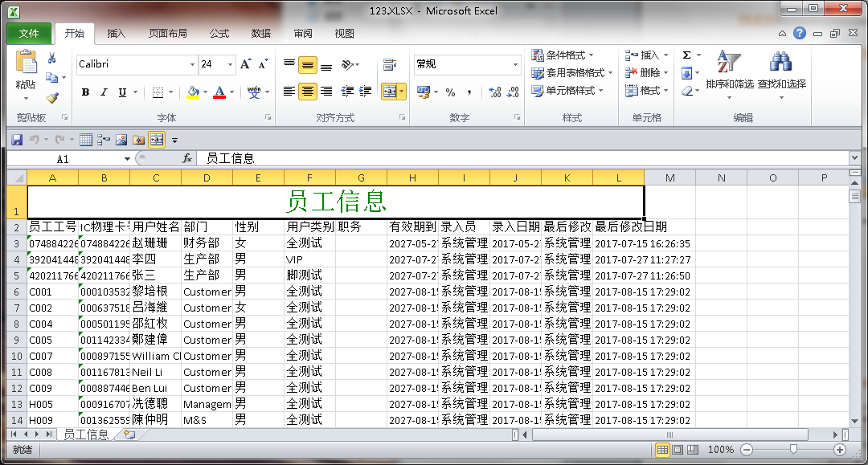
Task: Open the font size 24 dropdown
Action: coord(231,64)
